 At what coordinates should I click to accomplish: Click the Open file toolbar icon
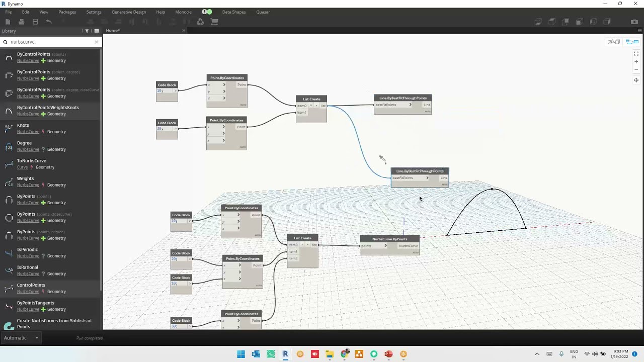coord(21,22)
